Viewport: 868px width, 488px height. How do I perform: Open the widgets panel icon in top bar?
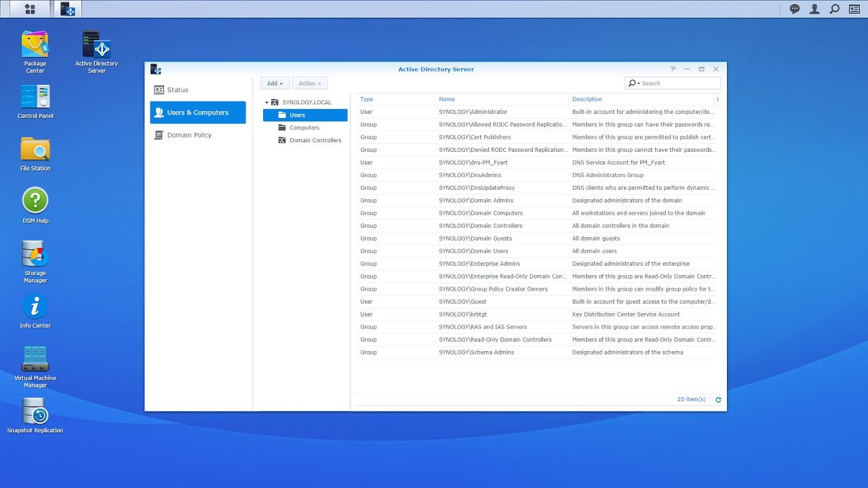854,9
